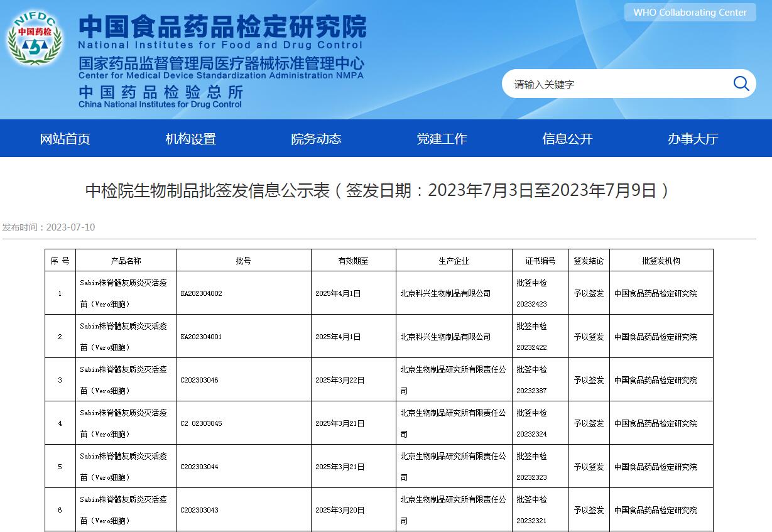Select 院务动态 navigation item
772x532 pixels.
click(316, 139)
